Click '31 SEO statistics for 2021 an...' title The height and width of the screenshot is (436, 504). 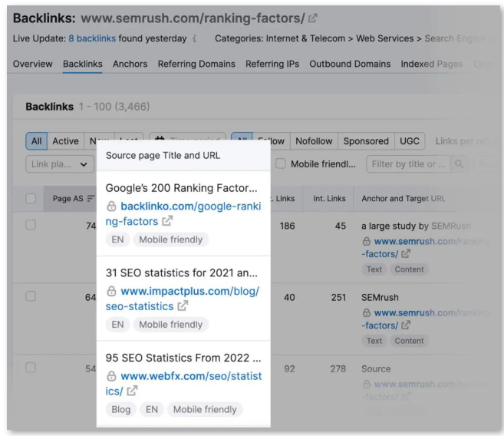pos(182,273)
